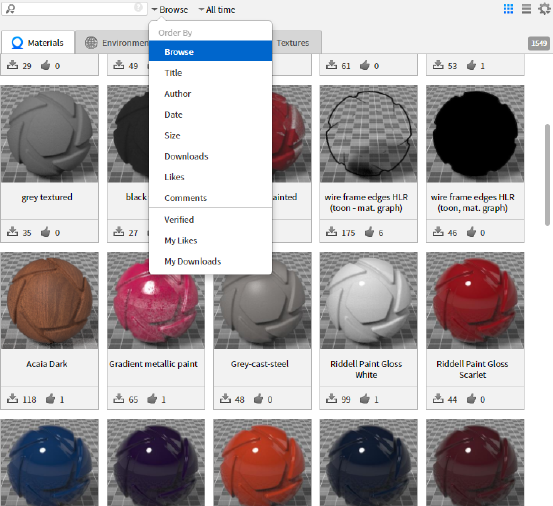Click the vertical scrollbar handle

[547, 175]
